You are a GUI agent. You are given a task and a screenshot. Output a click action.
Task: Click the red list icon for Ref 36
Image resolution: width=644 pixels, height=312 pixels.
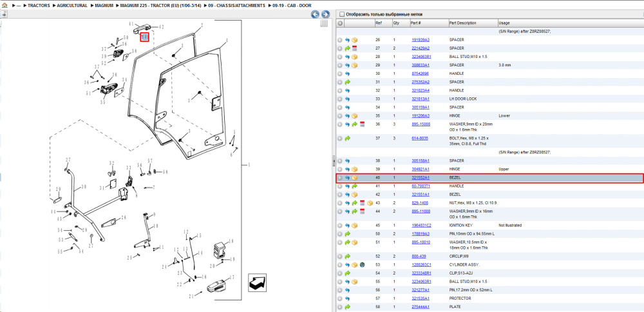click(x=362, y=124)
